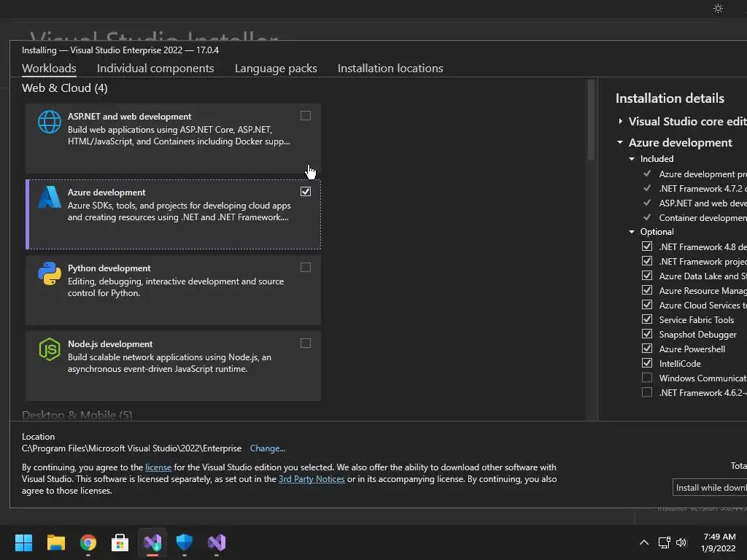Screen dimensions: 747x560
Task: Open the license link
Action: pos(158,467)
